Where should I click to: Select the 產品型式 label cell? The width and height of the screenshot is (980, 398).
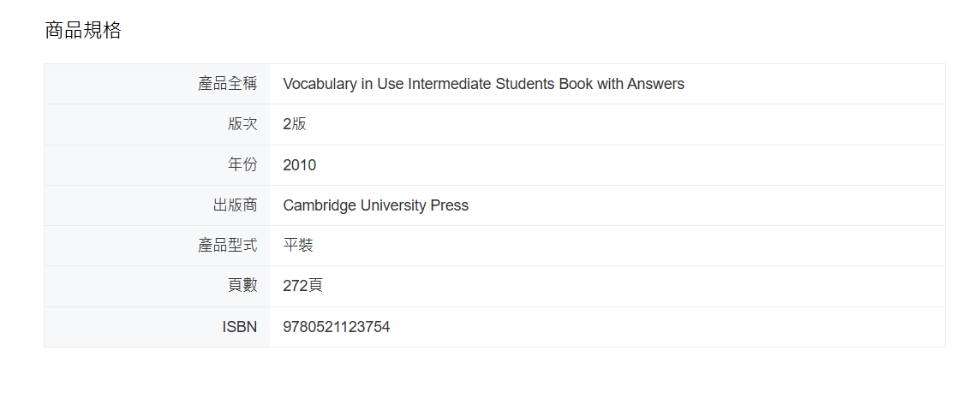click(x=157, y=246)
